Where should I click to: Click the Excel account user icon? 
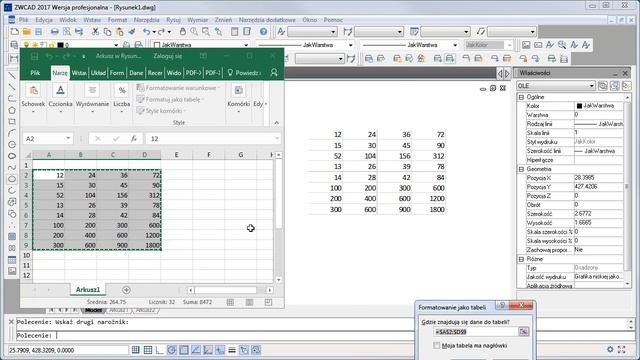coord(274,73)
